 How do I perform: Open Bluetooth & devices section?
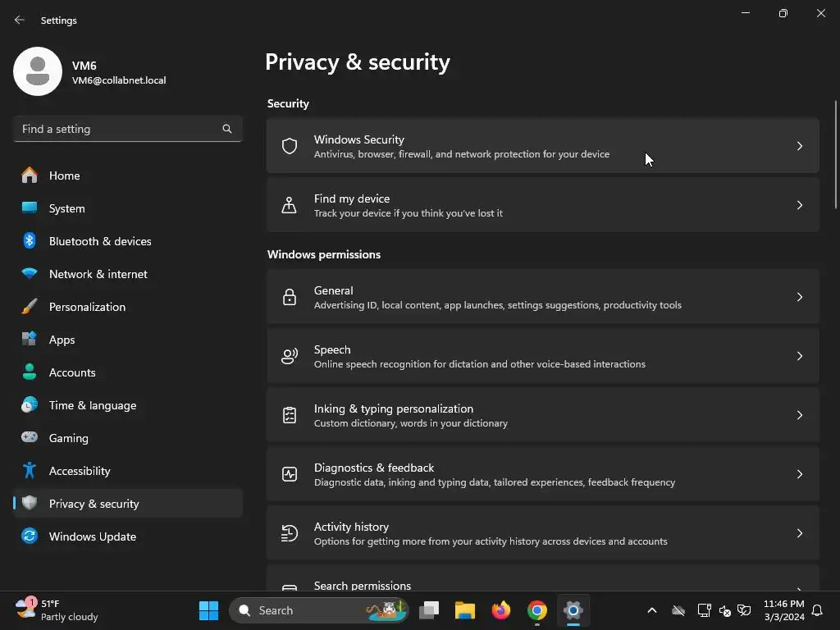click(x=127, y=241)
